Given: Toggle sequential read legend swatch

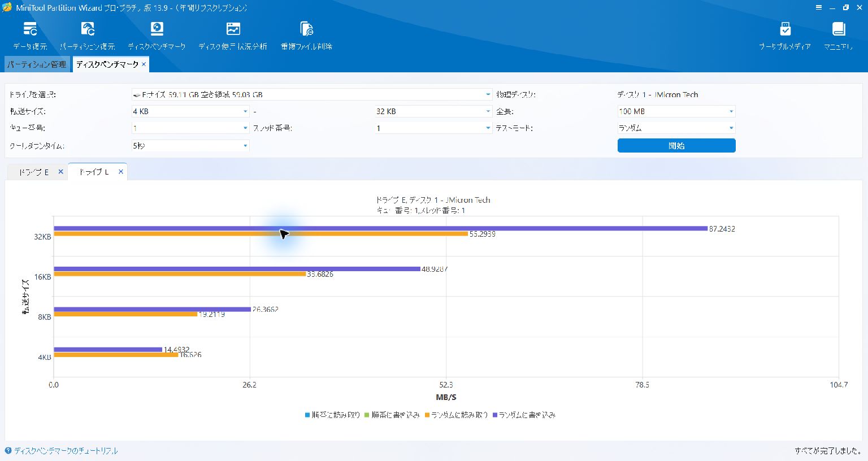Looking at the screenshot, I should pos(307,415).
